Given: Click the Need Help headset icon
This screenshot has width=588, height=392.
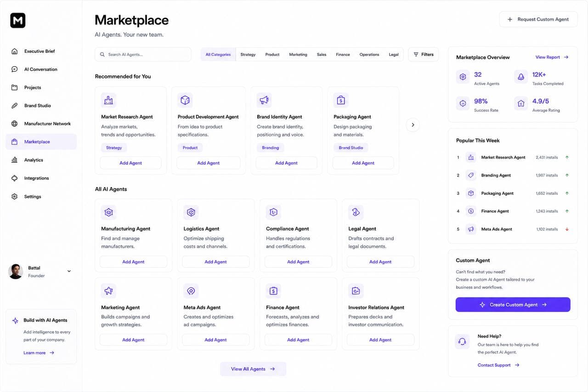Looking at the screenshot, I should [463, 341].
